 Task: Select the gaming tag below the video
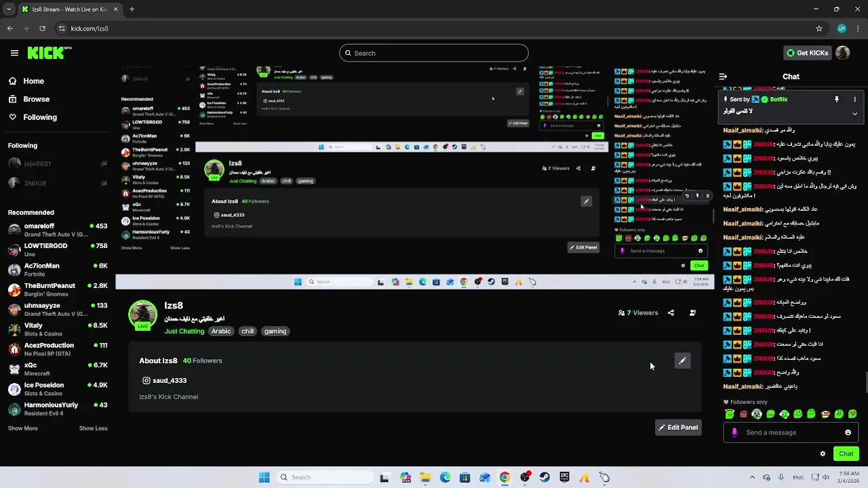coord(275,331)
